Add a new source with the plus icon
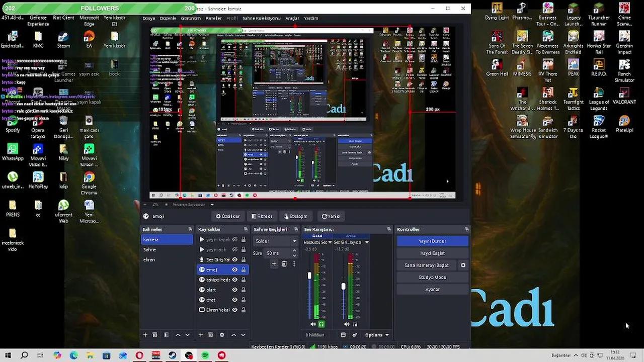Screen dimensions: 644x362 click(x=201, y=334)
